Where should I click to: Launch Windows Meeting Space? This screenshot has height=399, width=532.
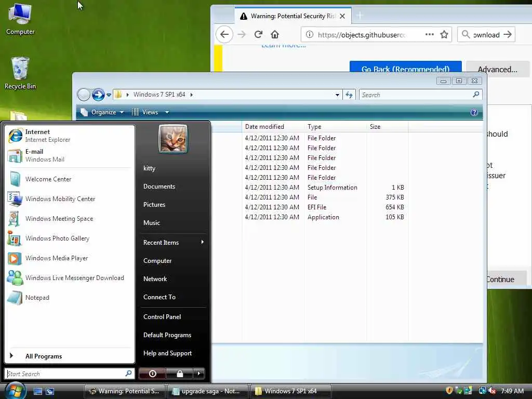tap(70, 219)
